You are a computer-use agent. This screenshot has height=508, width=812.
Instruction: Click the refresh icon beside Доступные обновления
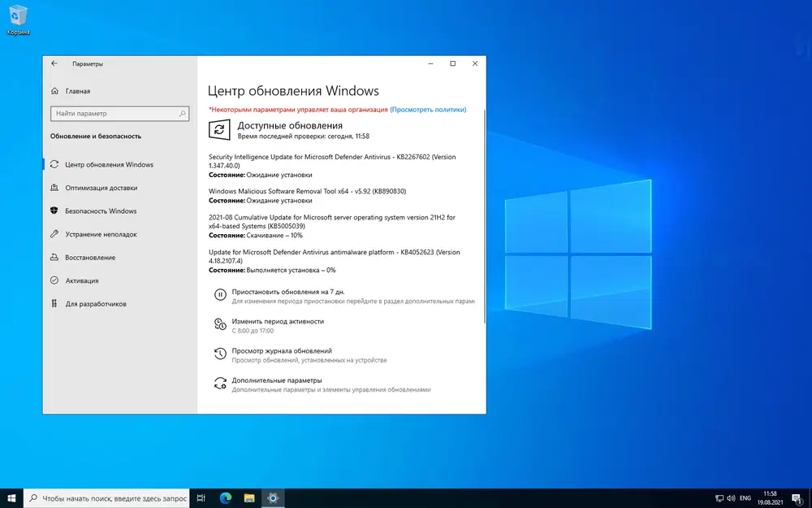pos(218,130)
